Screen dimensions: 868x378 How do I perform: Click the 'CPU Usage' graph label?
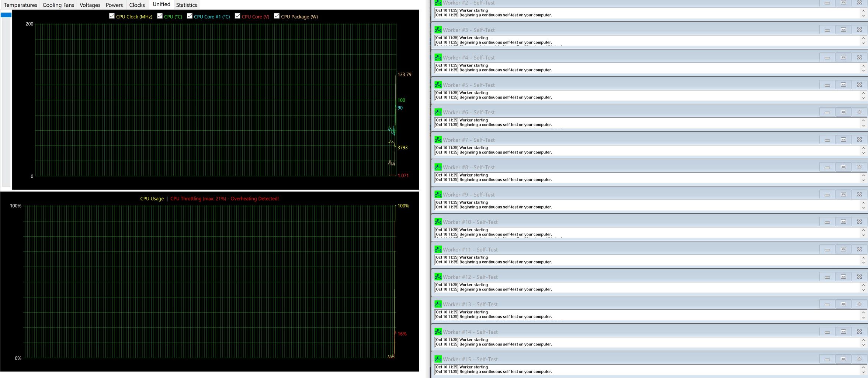tap(152, 199)
